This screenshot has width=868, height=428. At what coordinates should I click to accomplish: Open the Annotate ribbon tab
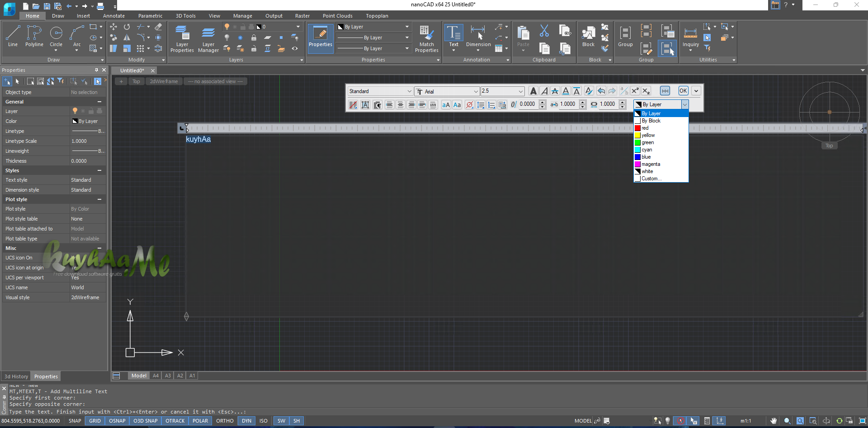(114, 16)
